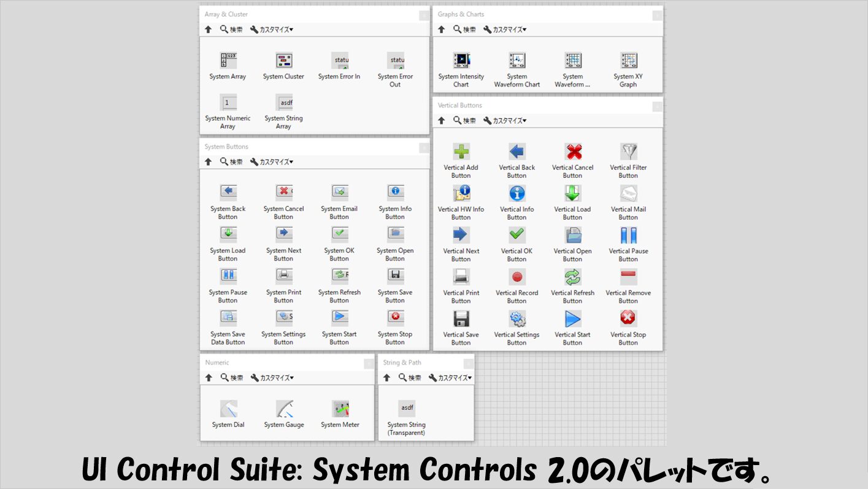Open カスタマイズ dropdown in Numeric palette
Image resolution: width=868 pixels, height=489 pixels.
coord(272,378)
